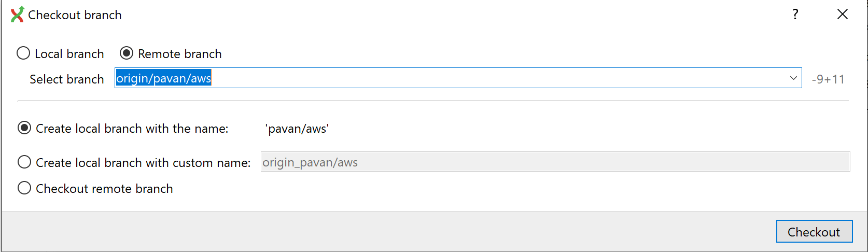
Task: Click the 'pavan/aws' branch name label
Action: [297, 129]
